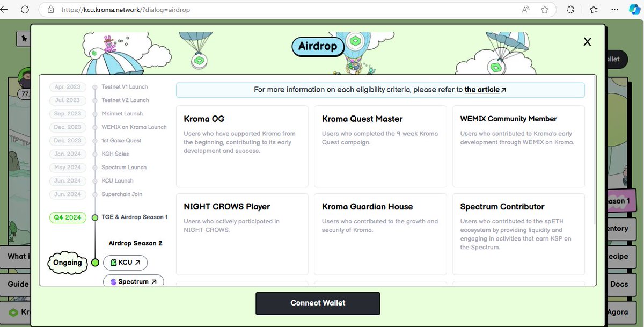Click the TGE & Airdrop Season 1 dot

pyautogui.click(x=95, y=217)
